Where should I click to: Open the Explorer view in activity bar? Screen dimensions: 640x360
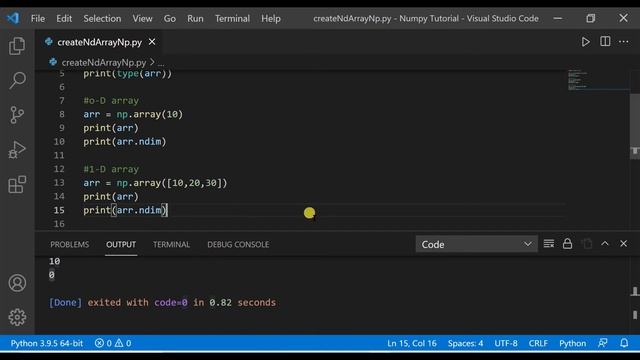pyautogui.click(x=17, y=46)
